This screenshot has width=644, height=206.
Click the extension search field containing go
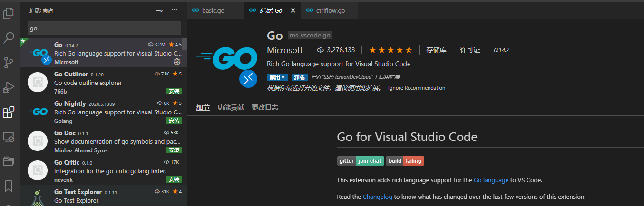(104, 28)
